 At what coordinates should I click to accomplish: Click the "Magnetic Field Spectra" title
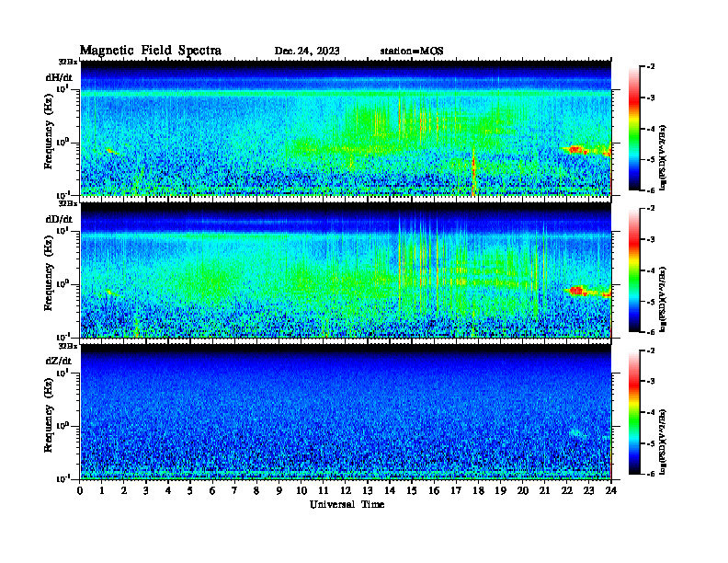[x=151, y=51]
